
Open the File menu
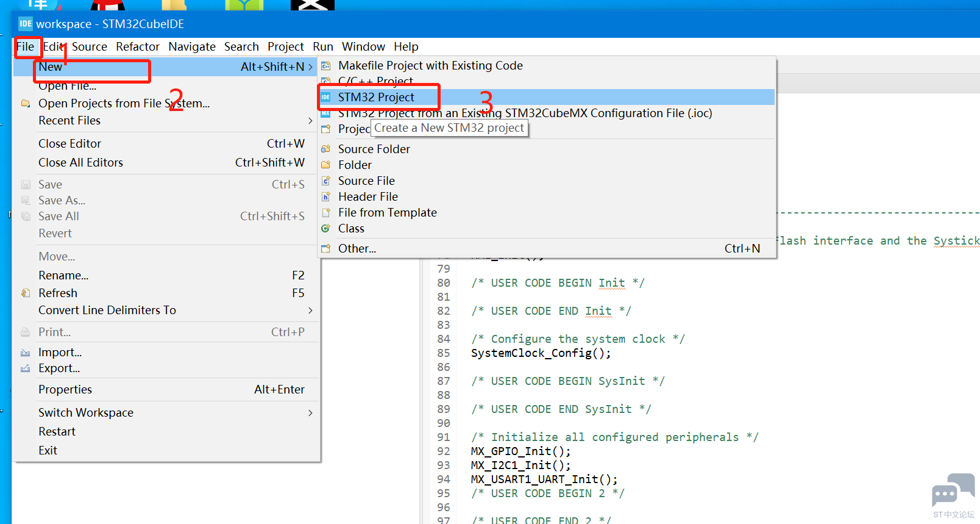pyautogui.click(x=26, y=46)
